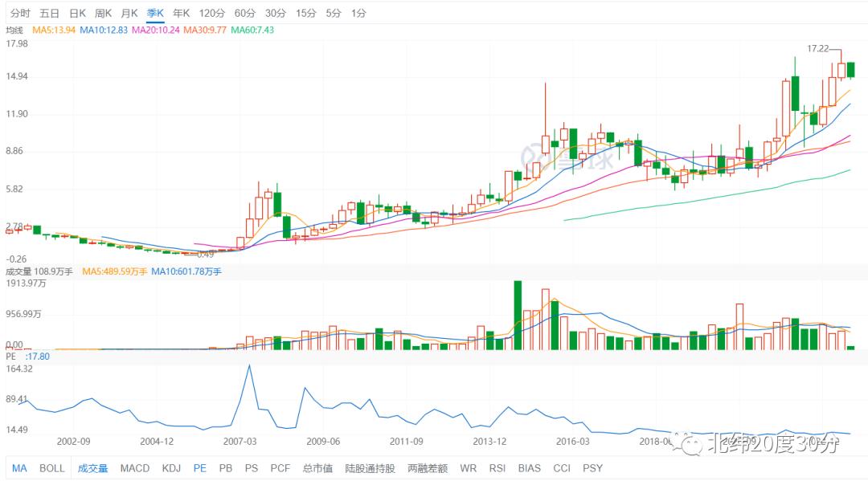Click the 2013-12 date axis label

[489, 442]
